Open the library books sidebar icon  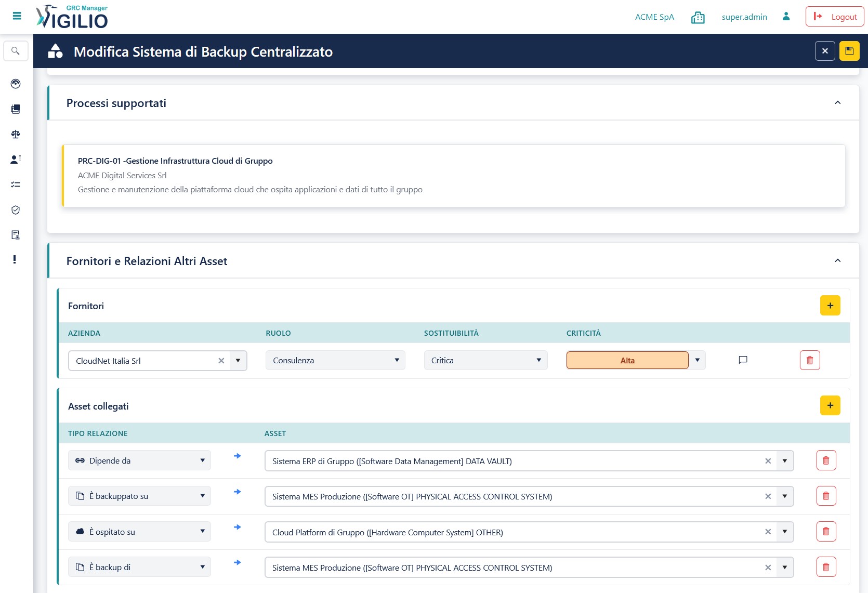pos(16,109)
